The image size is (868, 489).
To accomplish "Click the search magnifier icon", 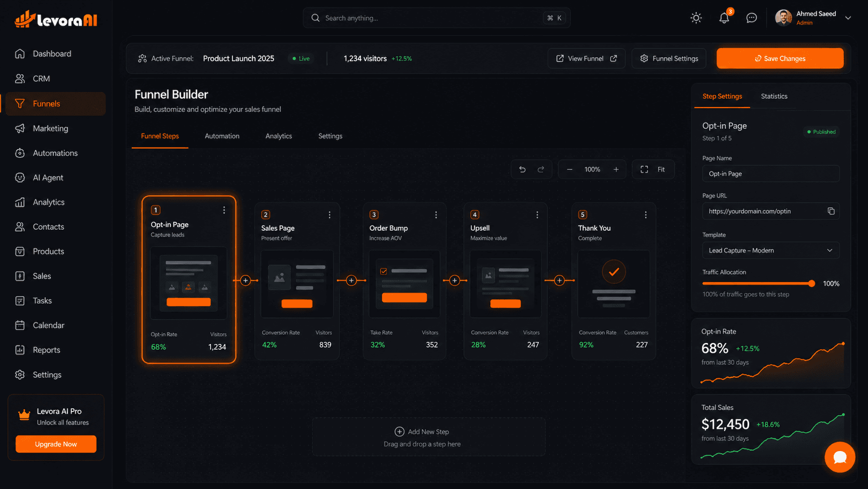I will [315, 18].
